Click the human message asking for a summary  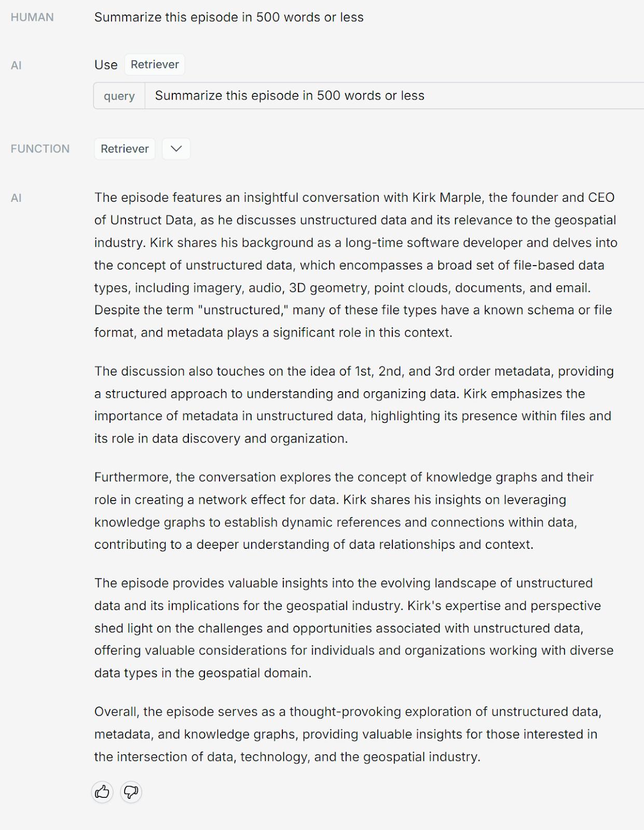(229, 17)
